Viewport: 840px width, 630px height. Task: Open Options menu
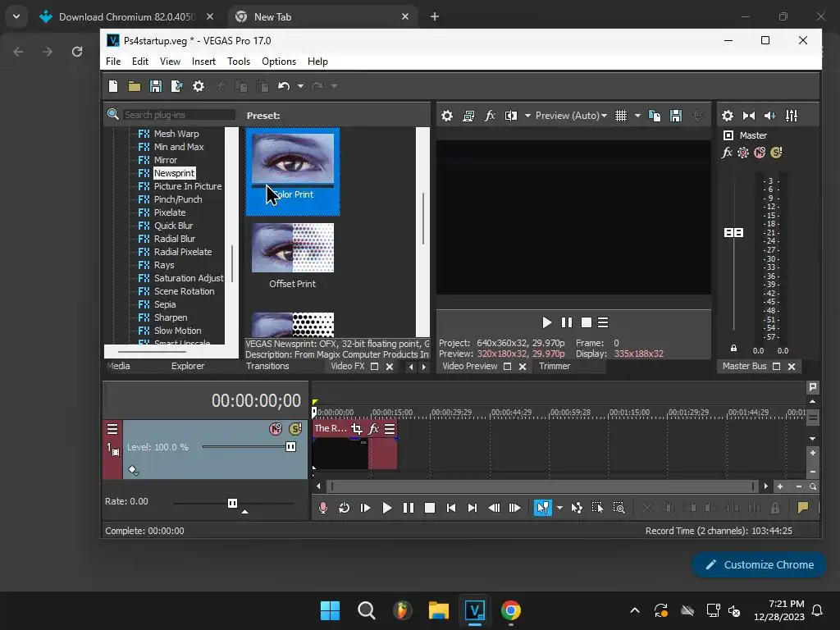[279, 62]
